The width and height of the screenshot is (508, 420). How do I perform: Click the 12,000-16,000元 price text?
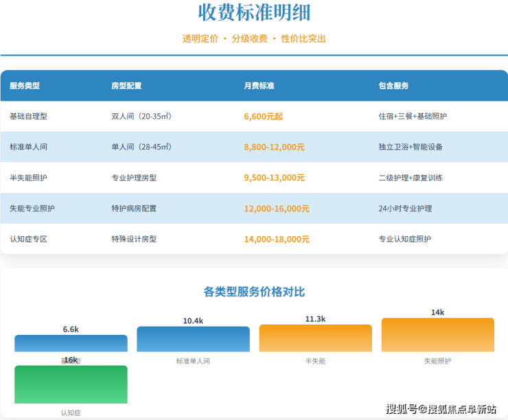pos(277,209)
